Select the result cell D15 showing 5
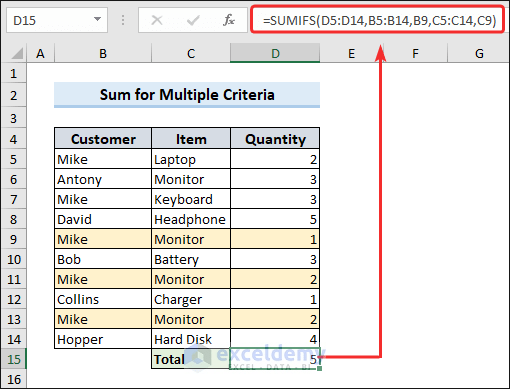This screenshot has width=510, height=389. pos(275,359)
